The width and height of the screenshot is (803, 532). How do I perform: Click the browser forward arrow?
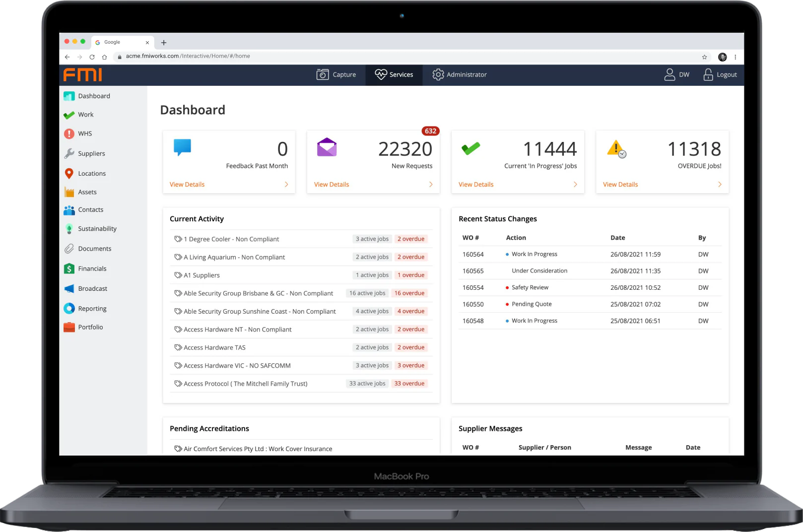pyautogui.click(x=79, y=57)
